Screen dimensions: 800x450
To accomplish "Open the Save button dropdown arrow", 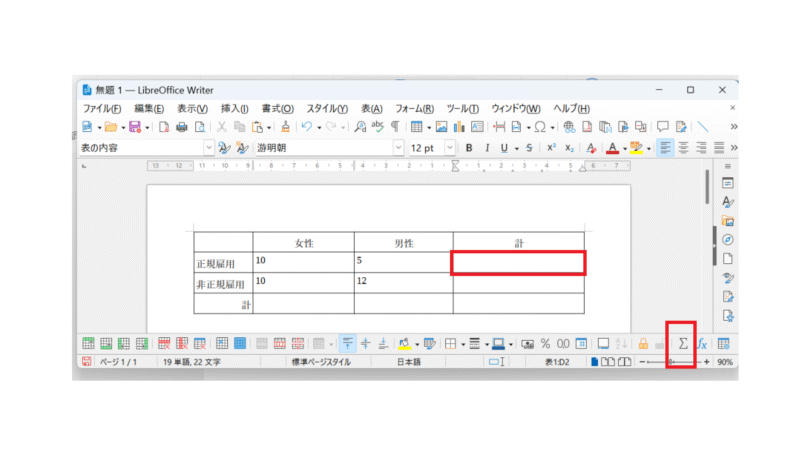I will (147, 127).
